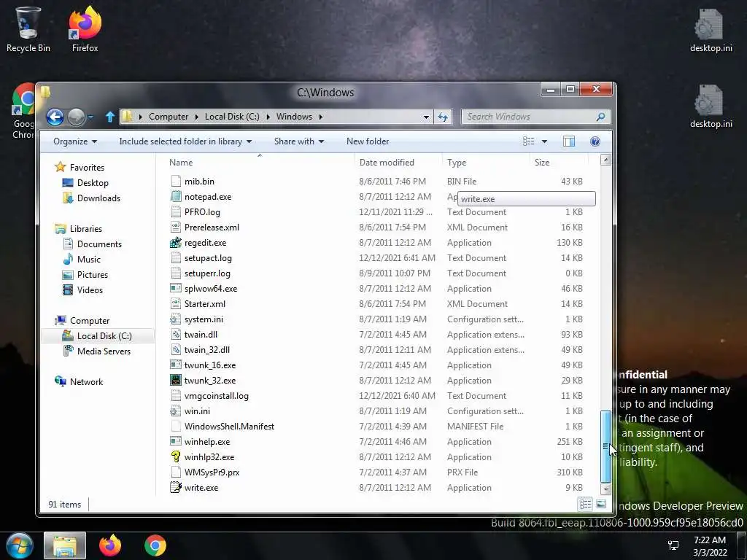Open Explorer help icon
Image resolution: width=747 pixels, height=560 pixels.
pyautogui.click(x=595, y=141)
